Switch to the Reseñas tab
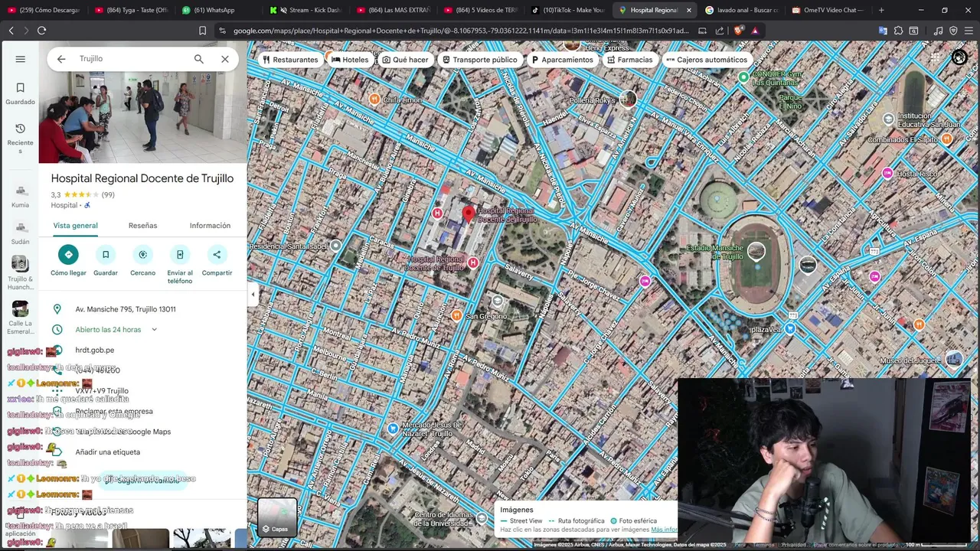980x551 pixels. click(142, 226)
